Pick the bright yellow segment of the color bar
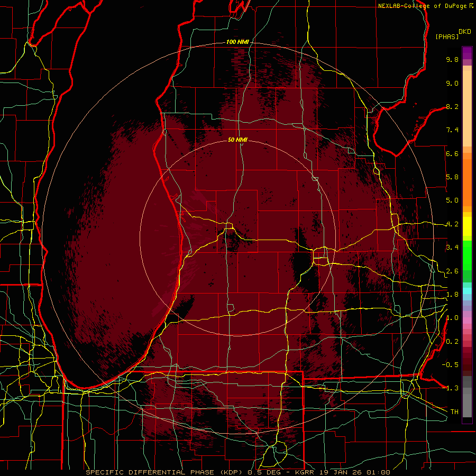This screenshot has height=476, width=476. (467, 226)
